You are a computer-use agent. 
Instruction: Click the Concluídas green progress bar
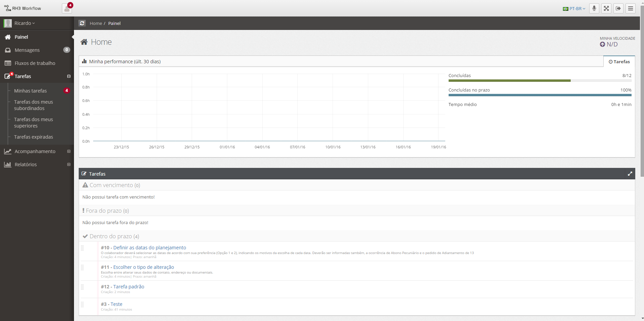(x=509, y=81)
